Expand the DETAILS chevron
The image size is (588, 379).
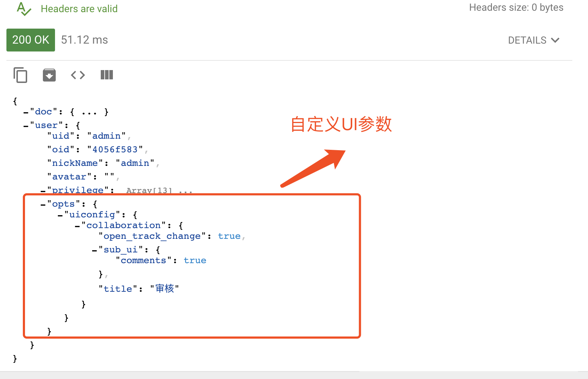(555, 40)
